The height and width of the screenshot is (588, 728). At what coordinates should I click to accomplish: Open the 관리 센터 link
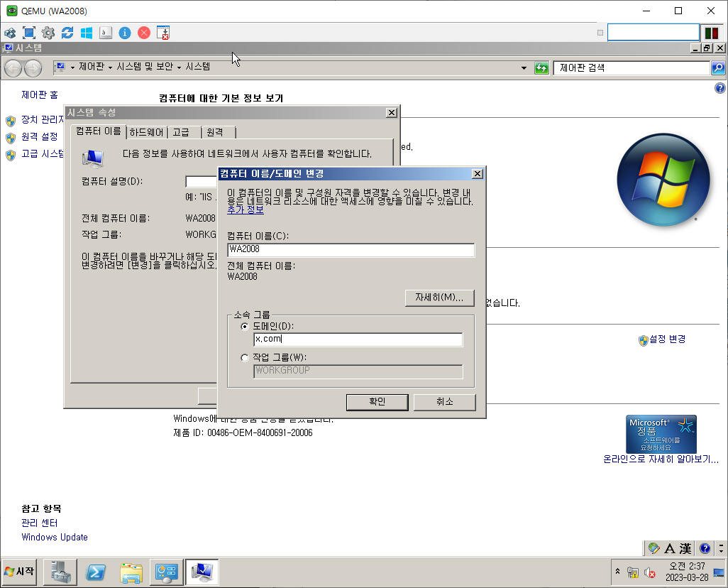pos(40,523)
